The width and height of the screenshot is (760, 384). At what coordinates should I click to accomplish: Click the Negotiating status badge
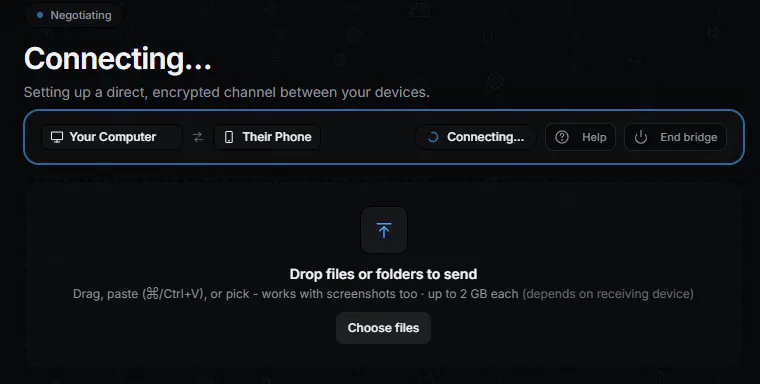(x=74, y=15)
